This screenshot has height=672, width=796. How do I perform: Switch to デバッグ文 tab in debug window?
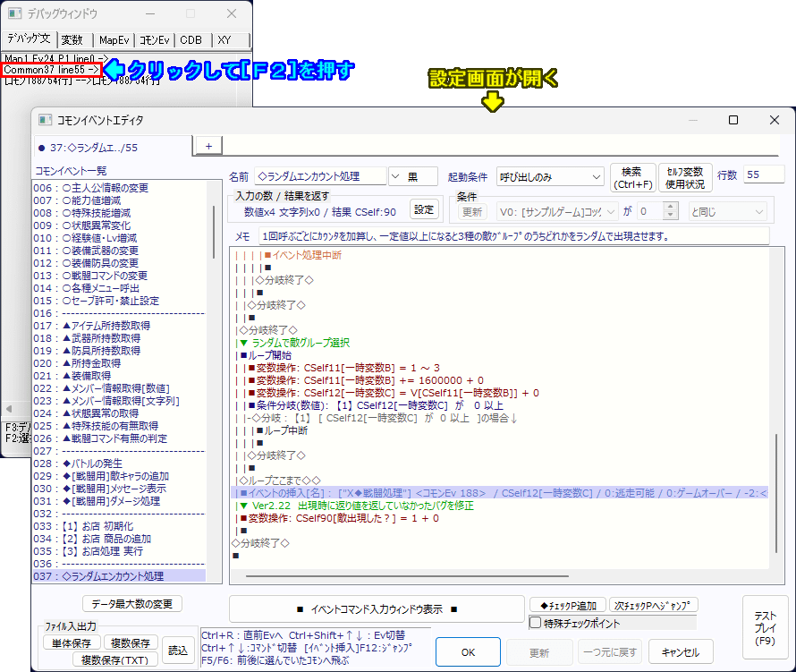[29, 38]
